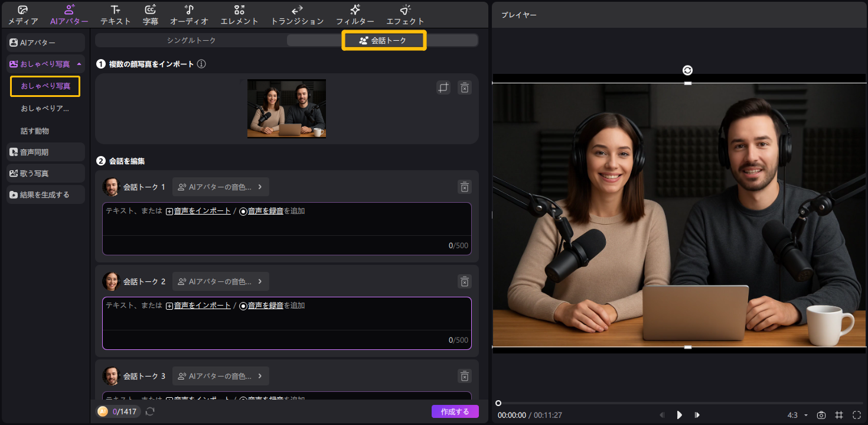This screenshot has height=425, width=868.
Task: Open the オーディオ (Audio) panel
Action: coord(189,15)
